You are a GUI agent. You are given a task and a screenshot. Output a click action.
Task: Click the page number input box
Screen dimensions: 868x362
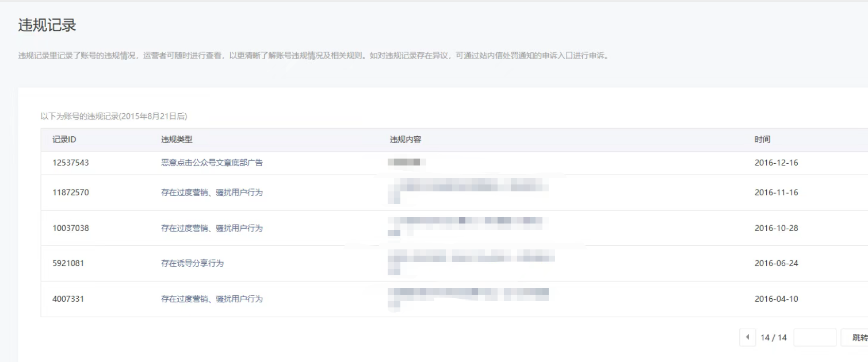coord(815,337)
